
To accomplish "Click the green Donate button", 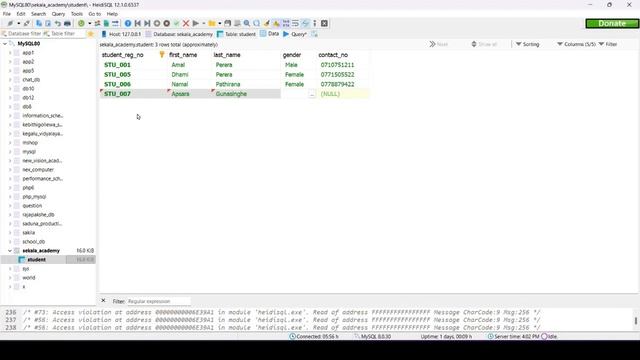I will coord(612,24).
